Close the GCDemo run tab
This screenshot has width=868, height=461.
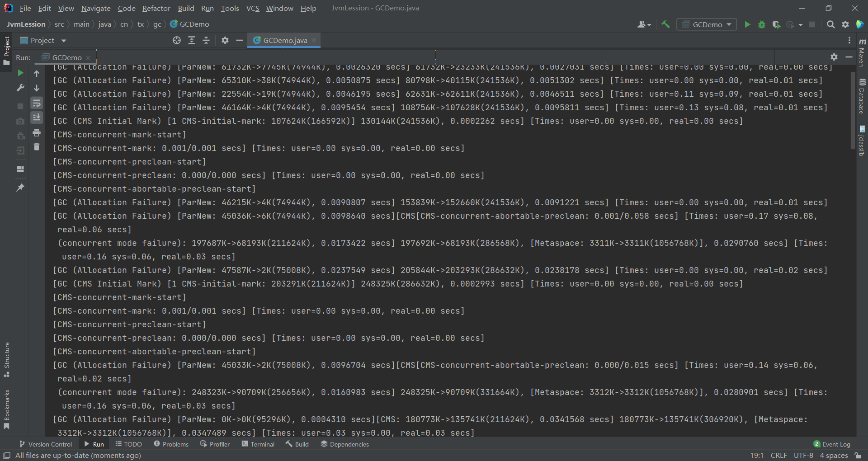pyautogui.click(x=88, y=57)
